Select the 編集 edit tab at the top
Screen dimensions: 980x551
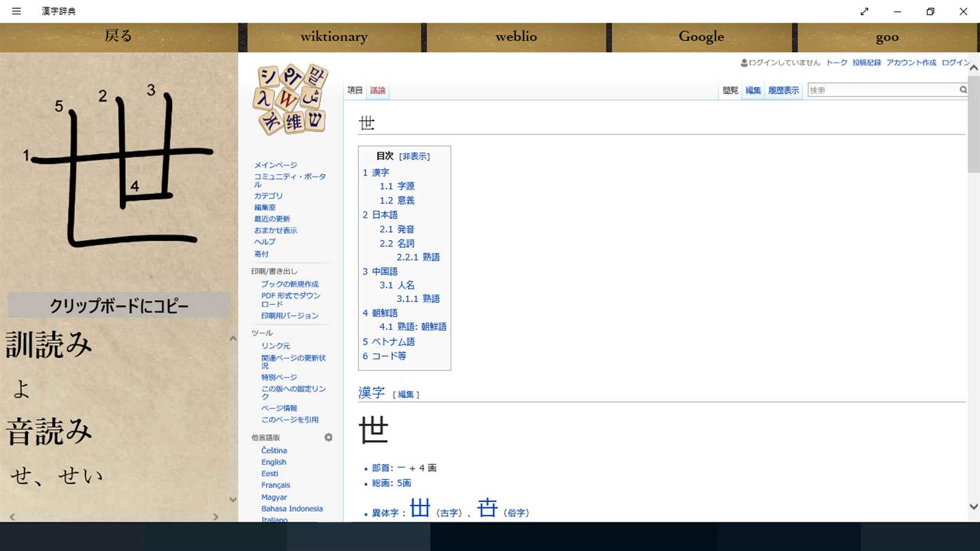point(753,90)
